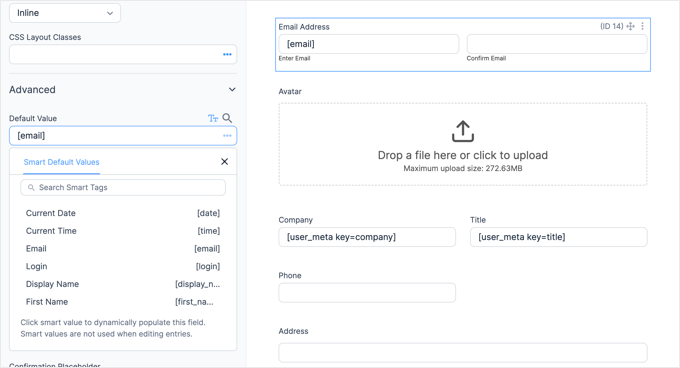Click the Email Address field label
Image resolution: width=680 pixels, height=368 pixels.
(x=304, y=27)
